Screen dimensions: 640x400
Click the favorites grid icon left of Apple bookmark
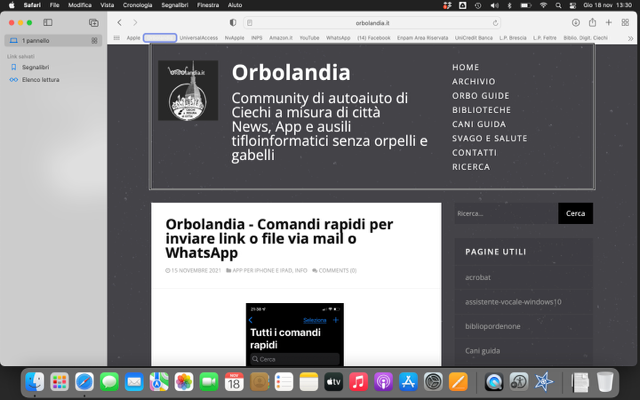pyautogui.click(x=116, y=38)
